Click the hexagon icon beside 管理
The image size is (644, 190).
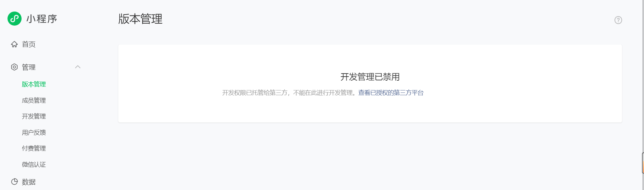pyautogui.click(x=14, y=67)
